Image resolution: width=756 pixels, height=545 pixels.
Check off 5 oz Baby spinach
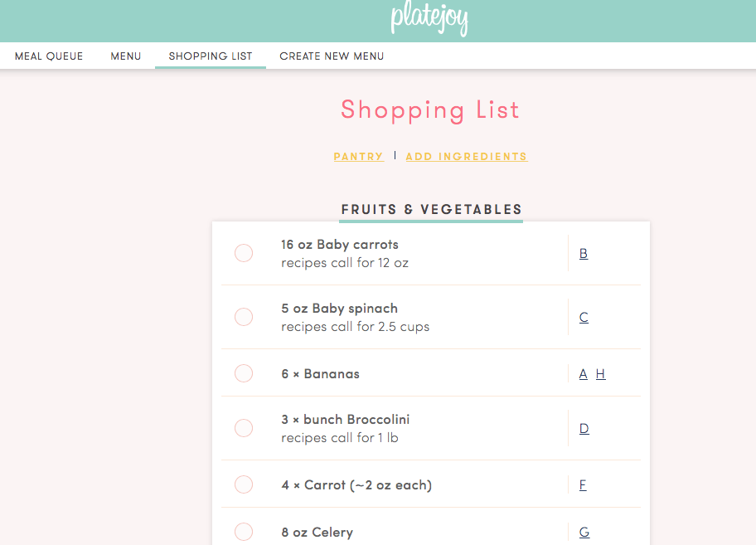tap(244, 317)
